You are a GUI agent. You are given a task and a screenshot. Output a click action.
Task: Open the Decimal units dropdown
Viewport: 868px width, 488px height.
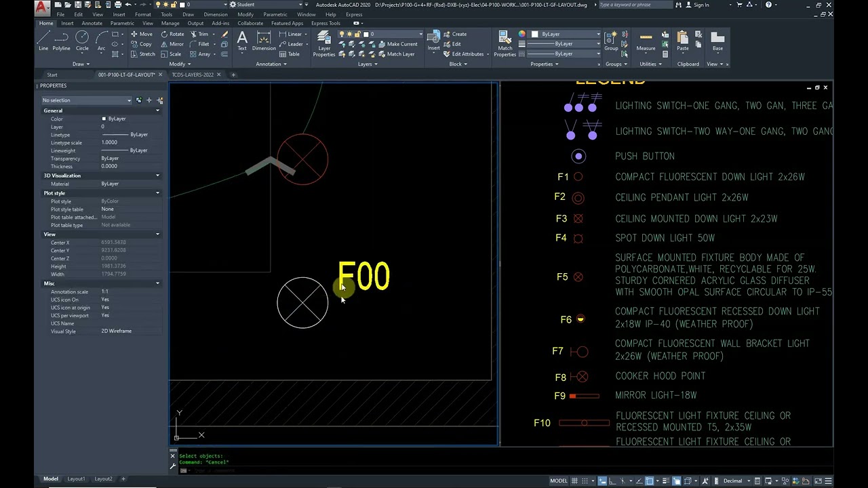[736, 481]
